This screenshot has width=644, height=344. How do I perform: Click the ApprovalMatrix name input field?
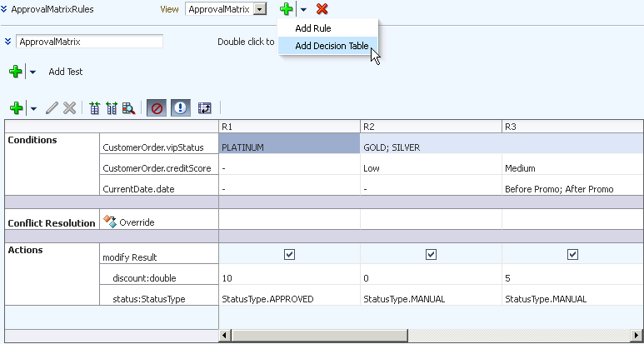tap(89, 42)
